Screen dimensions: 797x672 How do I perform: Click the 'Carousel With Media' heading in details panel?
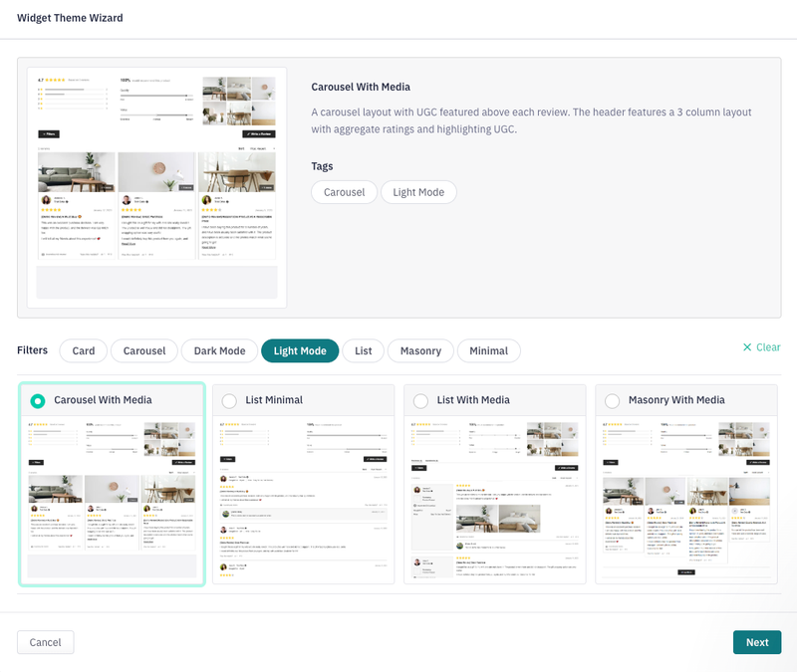361,87
